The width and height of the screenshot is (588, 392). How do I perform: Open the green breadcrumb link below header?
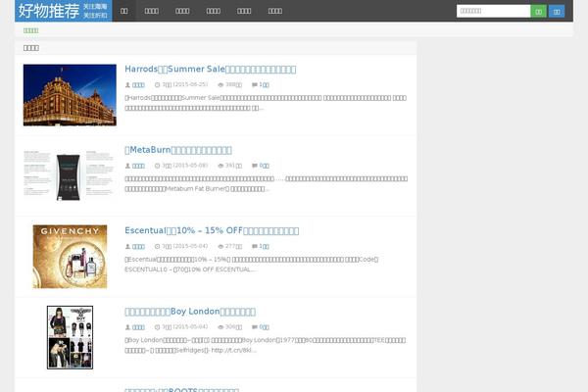tap(30, 30)
